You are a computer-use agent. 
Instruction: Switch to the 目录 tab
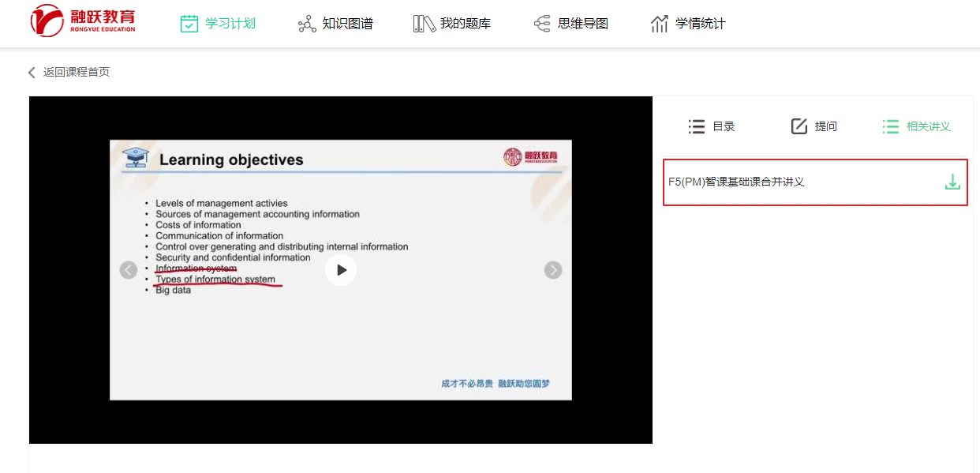click(x=724, y=126)
